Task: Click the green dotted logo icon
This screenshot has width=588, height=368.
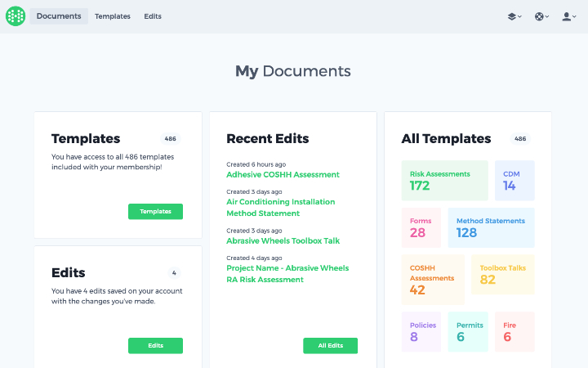Action: [x=16, y=16]
